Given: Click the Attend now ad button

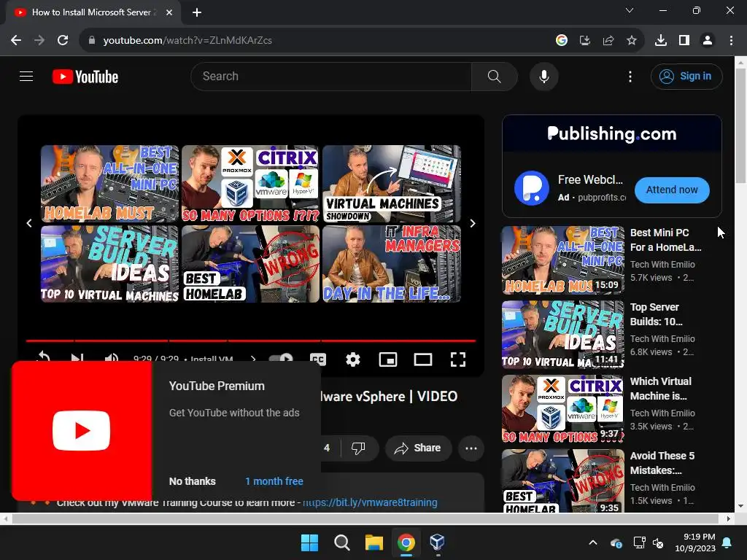Looking at the screenshot, I should [672, 190].
